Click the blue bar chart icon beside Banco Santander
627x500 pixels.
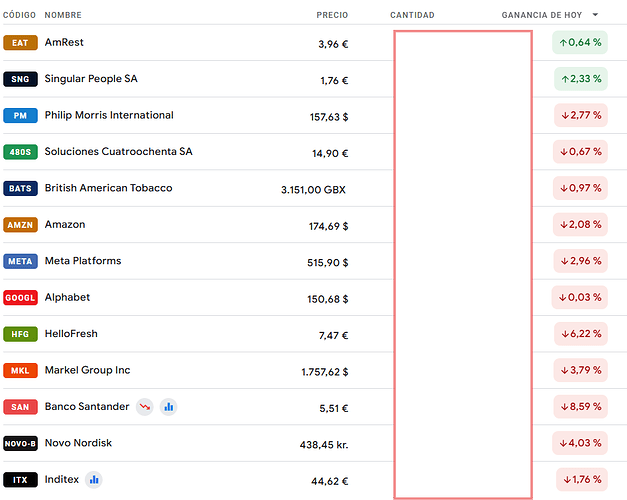click(x=169, y=407)
